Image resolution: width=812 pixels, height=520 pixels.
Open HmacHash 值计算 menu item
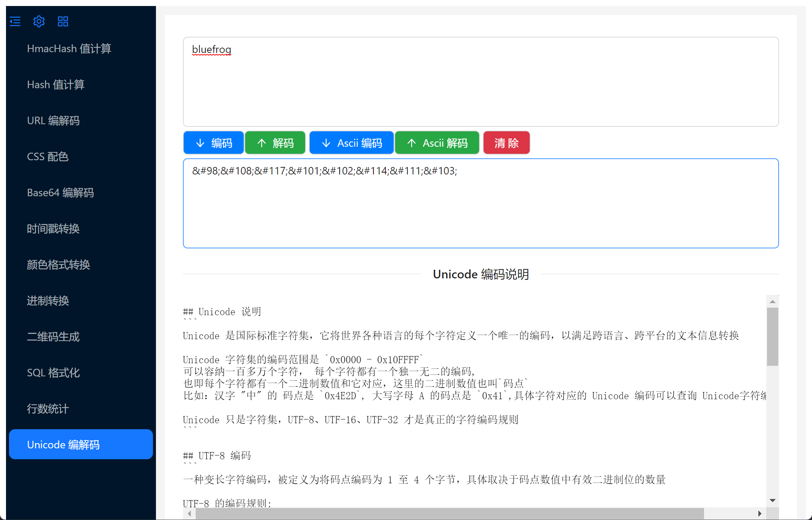69,49
